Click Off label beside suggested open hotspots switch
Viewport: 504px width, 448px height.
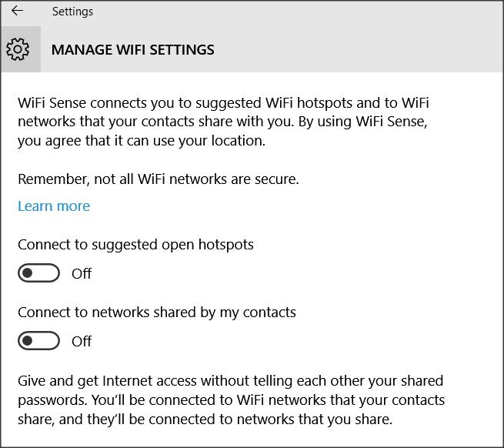[x=82, y=273]
